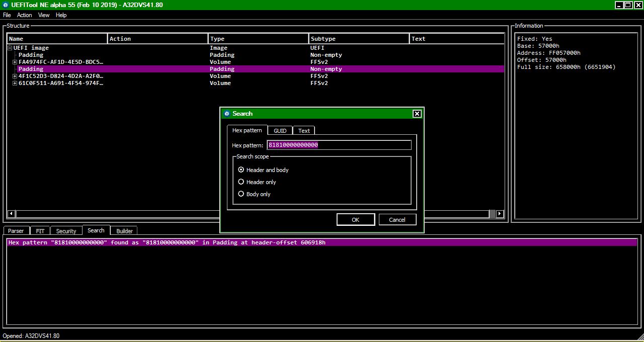Expand the 4F1C52D3-D824-4D2A-A2F0 volume
This screenshot has width=644, height=342.
15,76
